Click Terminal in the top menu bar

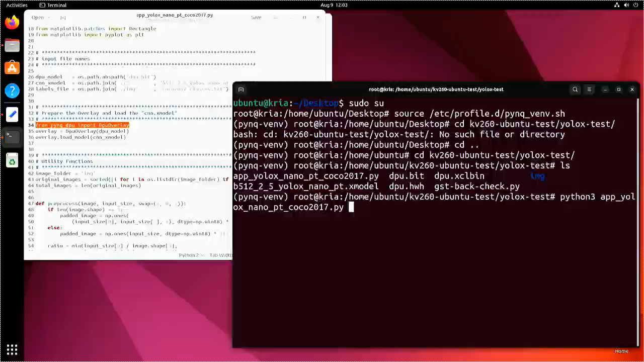[53, 5]
